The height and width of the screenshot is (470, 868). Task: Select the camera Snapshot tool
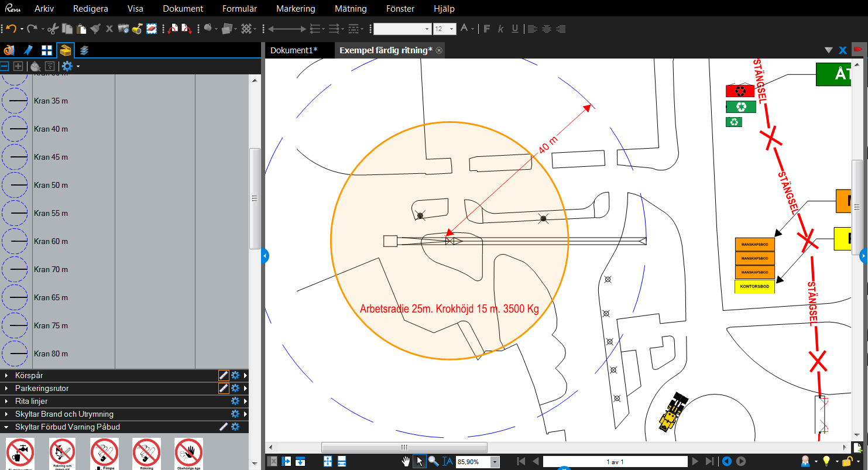[x=123, y=29]
